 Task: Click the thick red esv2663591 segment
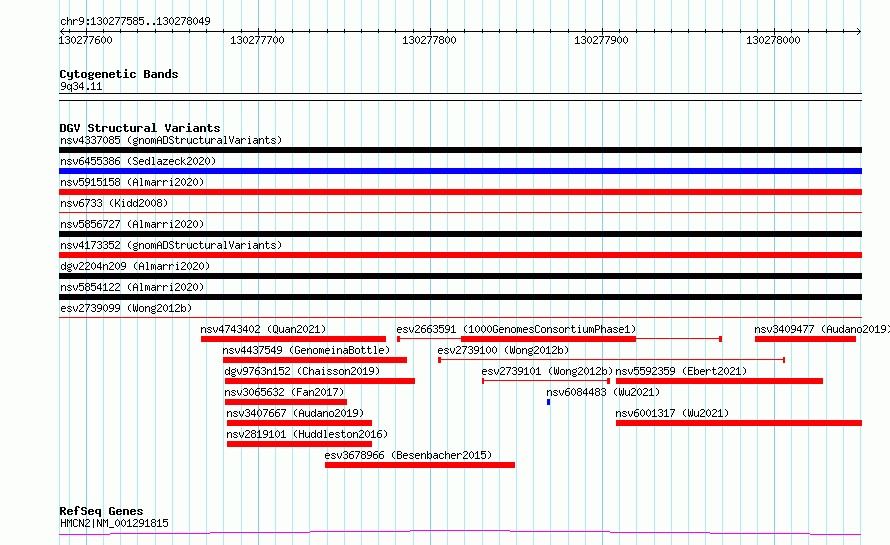coord(548,339)
